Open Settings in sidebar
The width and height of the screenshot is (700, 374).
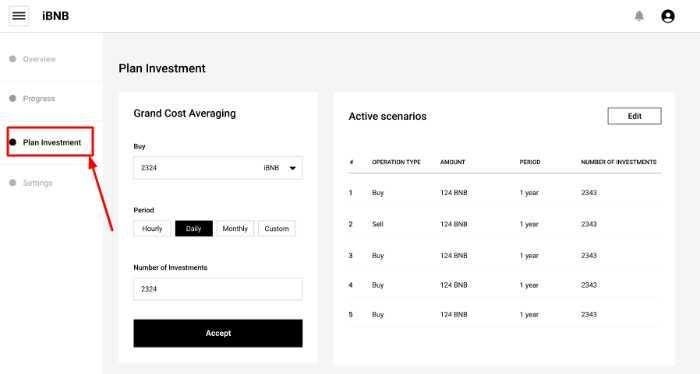[38, 183]
